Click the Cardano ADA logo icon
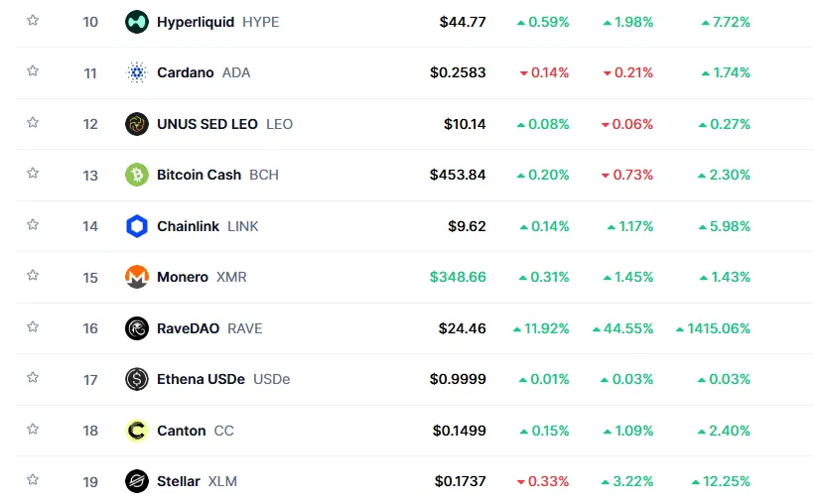 pyautogui.click(x=137, y=72)
